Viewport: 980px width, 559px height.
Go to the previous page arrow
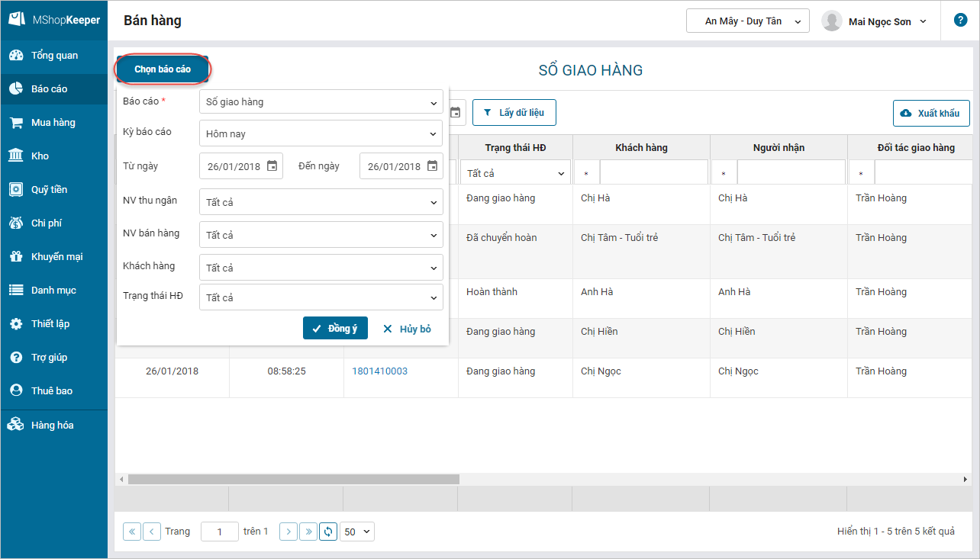152,532
